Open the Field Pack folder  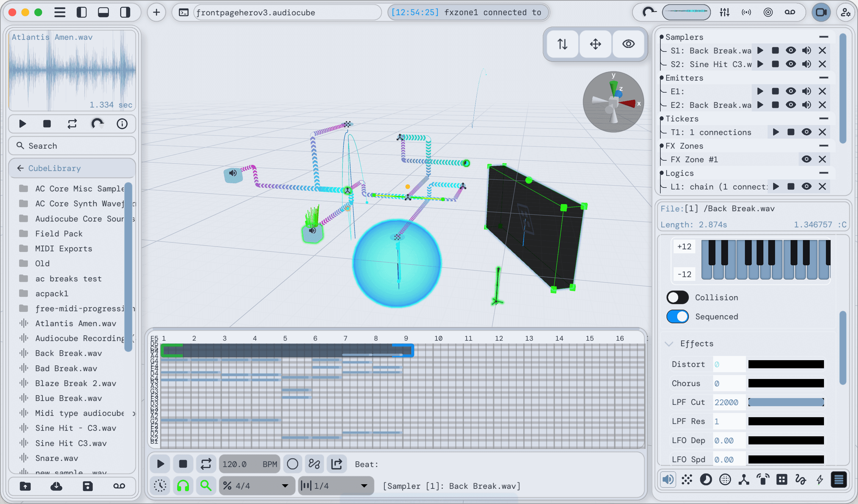pos(59,234)
